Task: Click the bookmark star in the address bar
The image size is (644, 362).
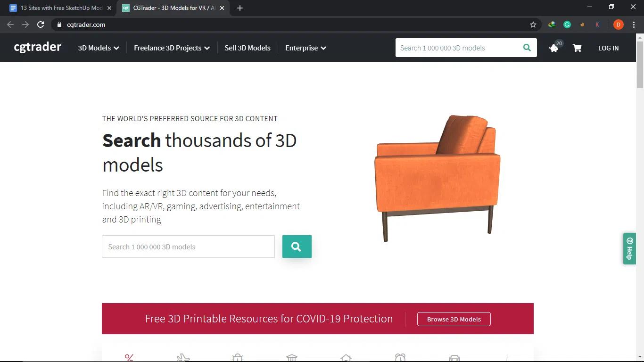Action: click(533, 25)
